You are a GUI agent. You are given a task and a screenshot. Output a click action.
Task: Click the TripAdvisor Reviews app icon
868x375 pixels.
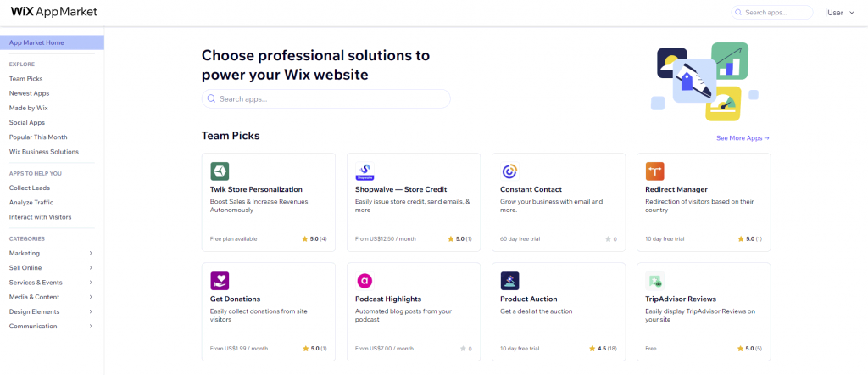[654, 280]
